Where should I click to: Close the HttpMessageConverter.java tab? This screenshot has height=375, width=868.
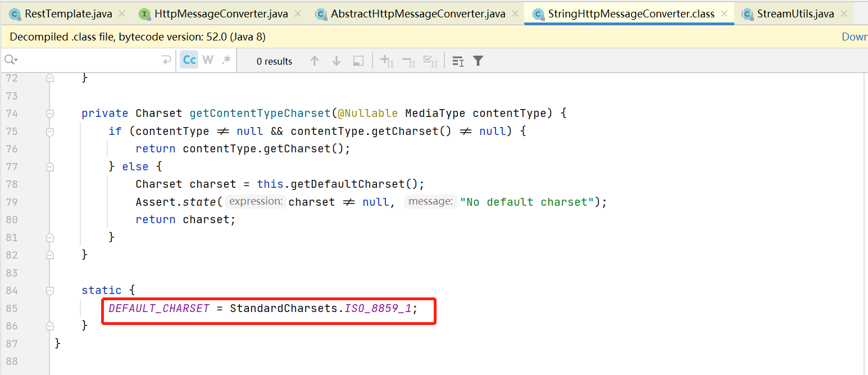click(297, 13)
